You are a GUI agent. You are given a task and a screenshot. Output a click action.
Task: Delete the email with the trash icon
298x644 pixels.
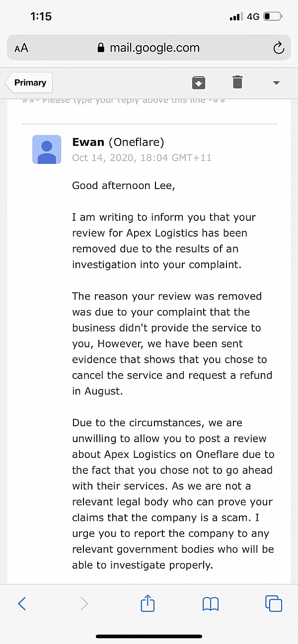pos(237,82)
